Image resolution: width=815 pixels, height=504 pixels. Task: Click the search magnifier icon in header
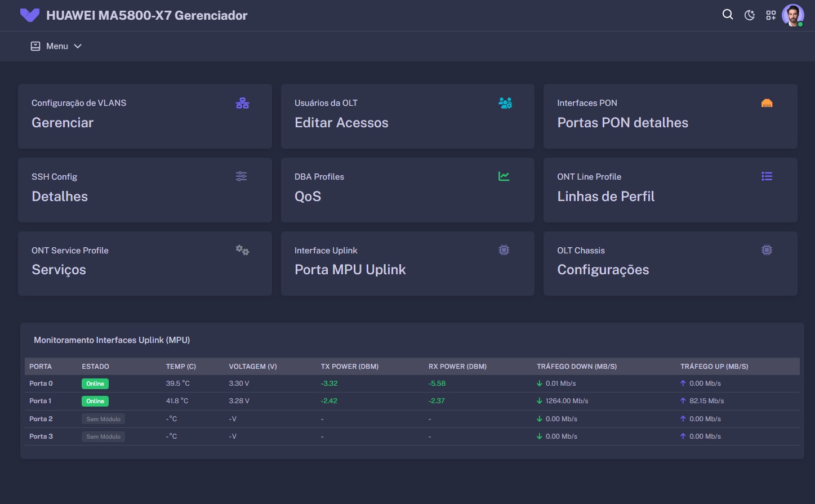coord(728,15)
